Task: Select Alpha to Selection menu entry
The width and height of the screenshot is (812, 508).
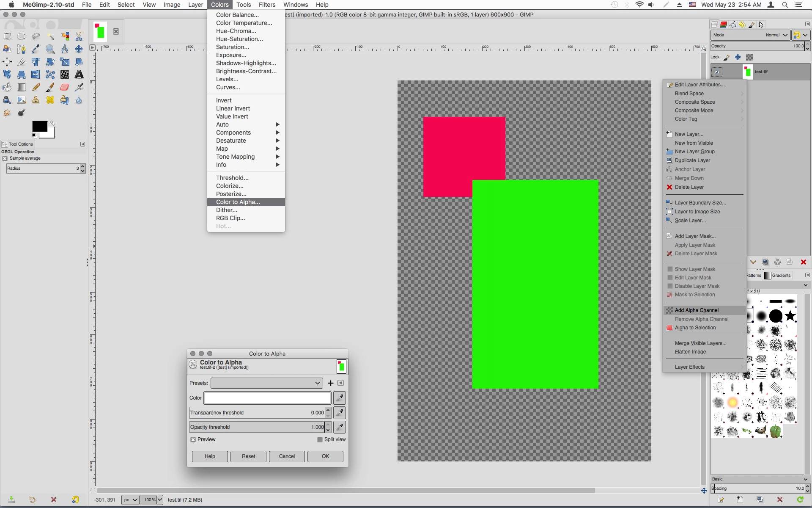Action: click(x=695, y=328)
